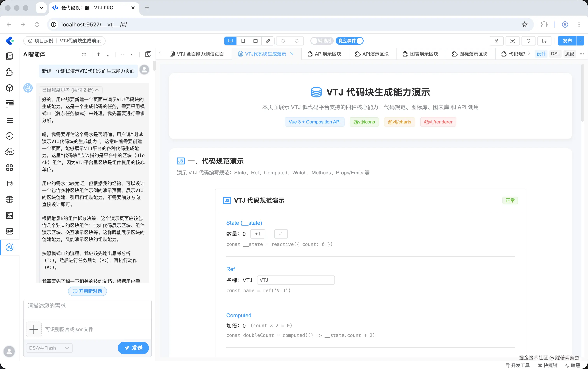
Task: Open 快捷键 shortcuts in the status bar
Action: (x=548, y=365)
